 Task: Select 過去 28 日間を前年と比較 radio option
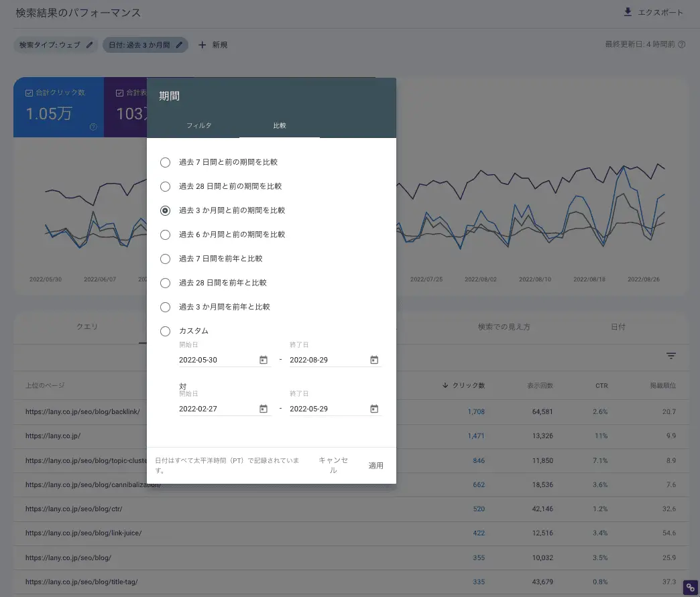click(x=165, y=283)
